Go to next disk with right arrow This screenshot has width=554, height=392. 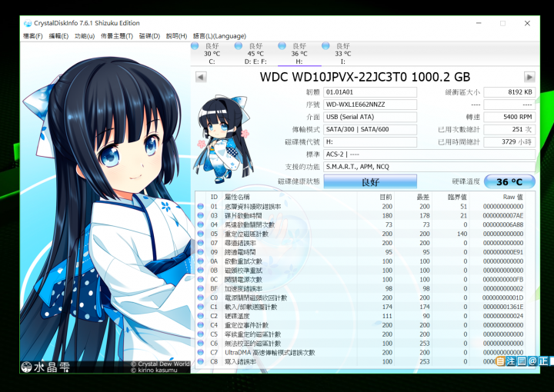[529, 77]
